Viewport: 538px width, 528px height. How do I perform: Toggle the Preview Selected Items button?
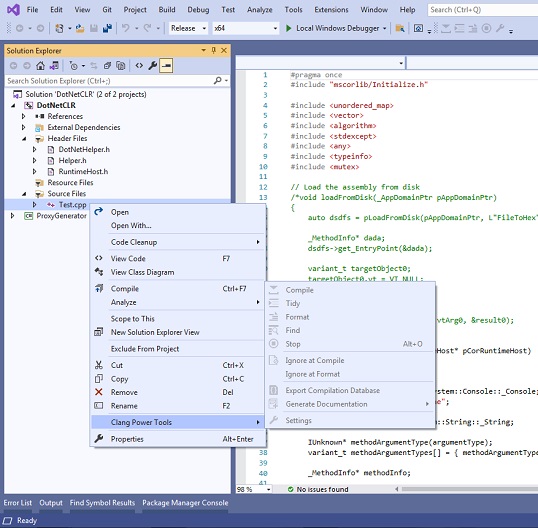click(166, 66)
